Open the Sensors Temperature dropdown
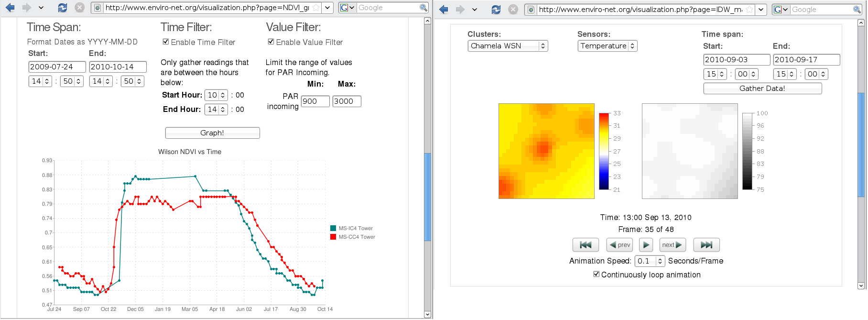This screenshot has width=868, height=320. point(608,46)
